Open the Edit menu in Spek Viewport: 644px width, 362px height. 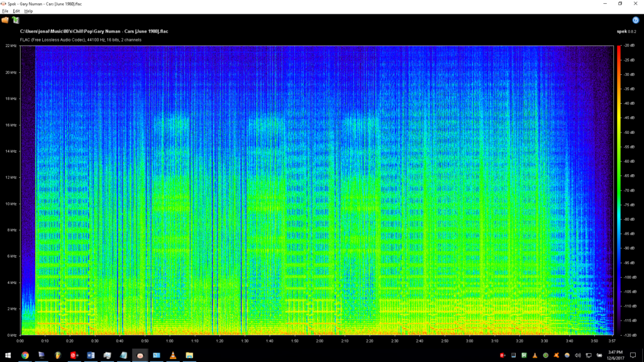tap(16, 11)
